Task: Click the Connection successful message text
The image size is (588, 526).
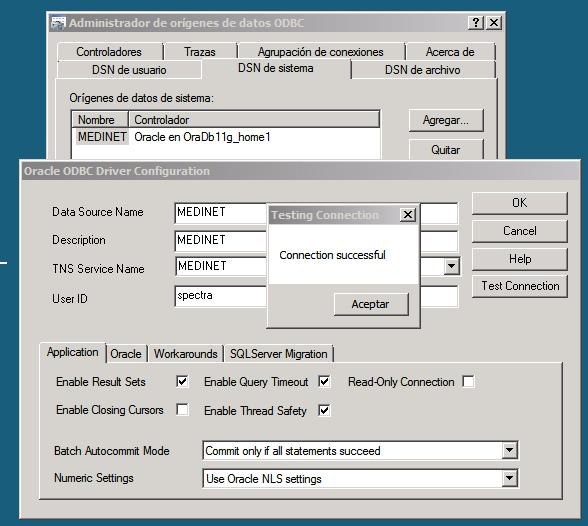Action: click(332, 255)
